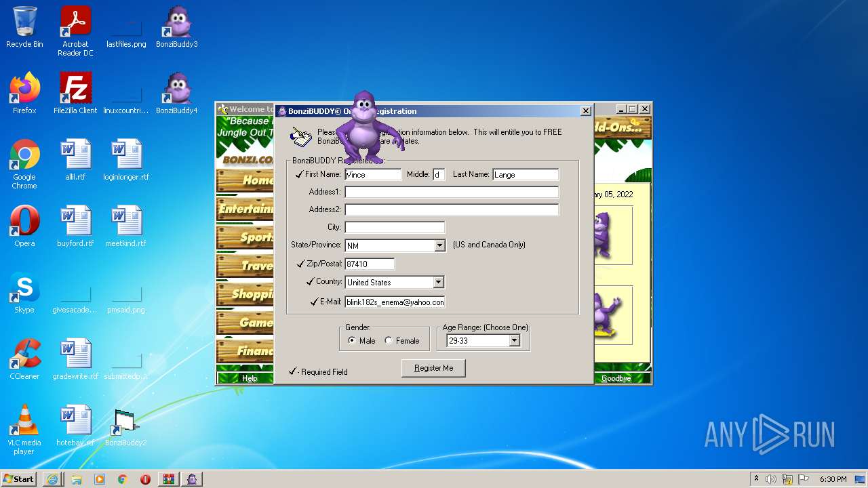Click the First Name field containing Vince
Image resolution: width=868 pixels, height=488 pixels.
[x=373, y=175]
